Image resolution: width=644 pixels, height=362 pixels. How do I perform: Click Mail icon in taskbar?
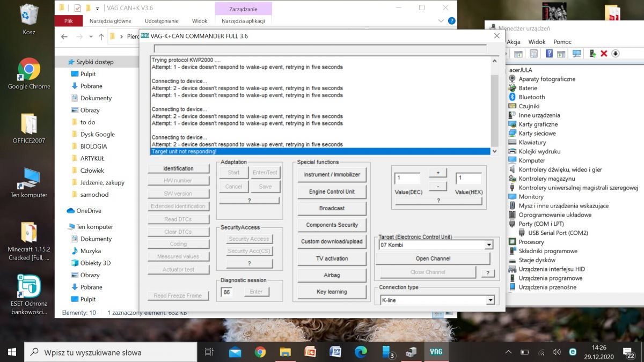pos(235,352)
